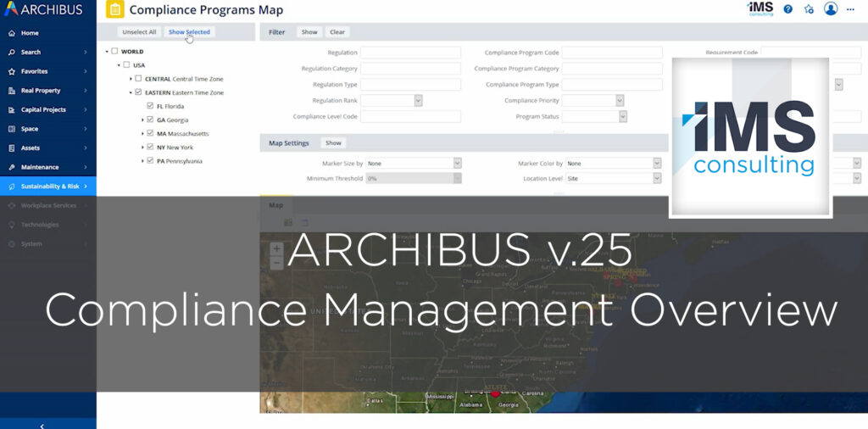
Task: Collapse the USA tree node arrow
Action: [119, 65]
